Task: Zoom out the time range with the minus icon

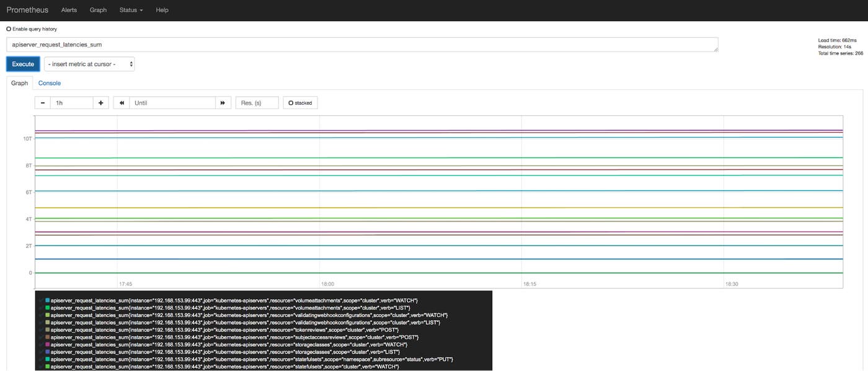Action: [x=43, y=102]
